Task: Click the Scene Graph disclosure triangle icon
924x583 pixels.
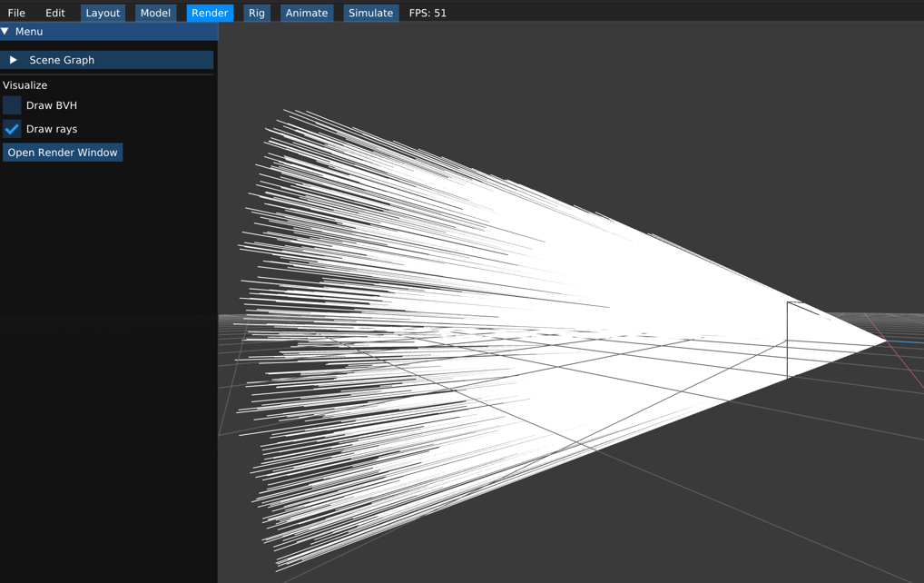Action: click(x=13, y=60)
